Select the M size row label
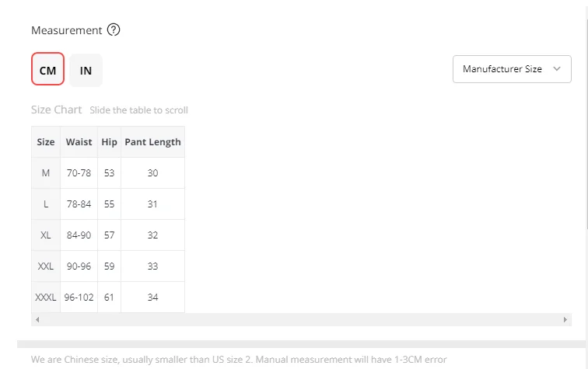The height and width of the screenshot is (369, 588). point(46,173)
